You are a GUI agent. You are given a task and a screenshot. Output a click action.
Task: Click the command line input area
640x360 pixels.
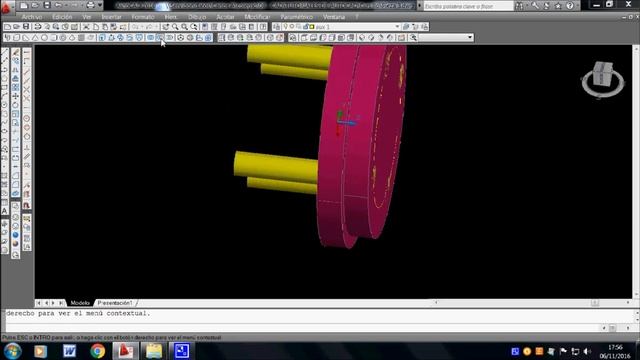pyautogui.click(x=302, y=327)
